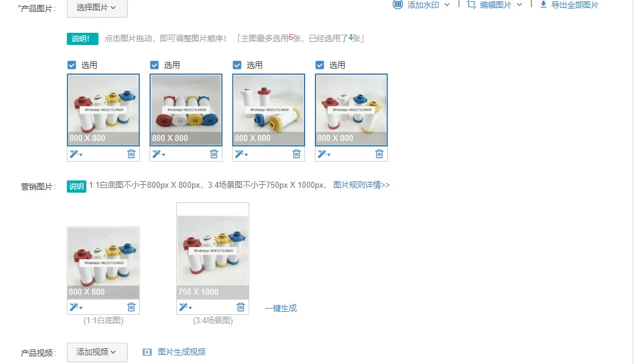Delete the first product image
Viewport: 634px width, 364px height.
click(x=131, y=154)
